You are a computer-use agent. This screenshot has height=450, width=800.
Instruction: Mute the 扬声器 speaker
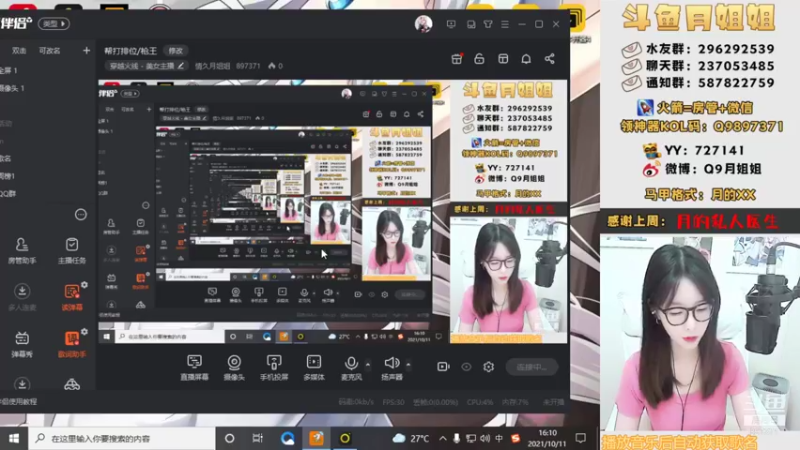pyautogui.click(x=392, y=367)
